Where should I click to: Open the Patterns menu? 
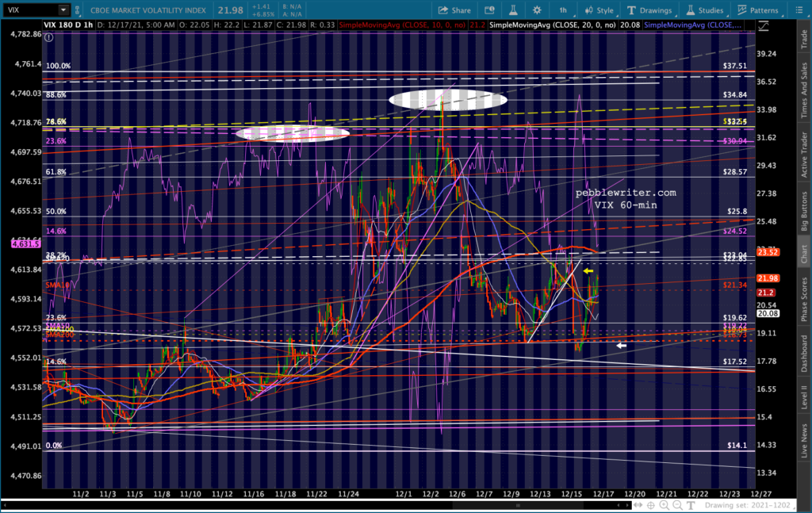click(757, 10)
